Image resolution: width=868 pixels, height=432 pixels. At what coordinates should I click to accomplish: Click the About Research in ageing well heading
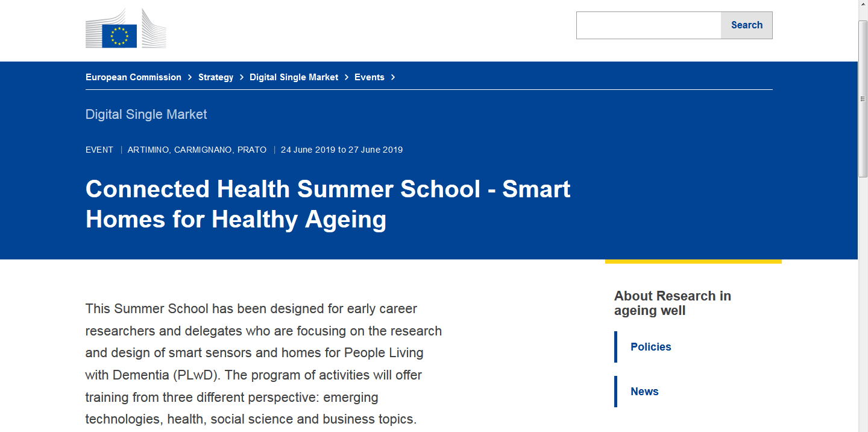pos(673,303)
